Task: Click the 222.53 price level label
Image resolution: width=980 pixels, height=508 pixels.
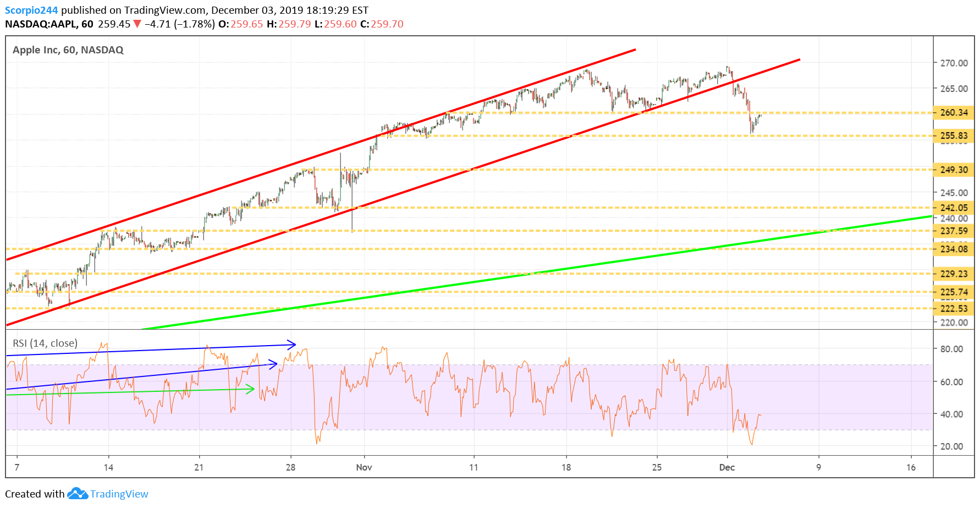Action: tap(954, 308)
